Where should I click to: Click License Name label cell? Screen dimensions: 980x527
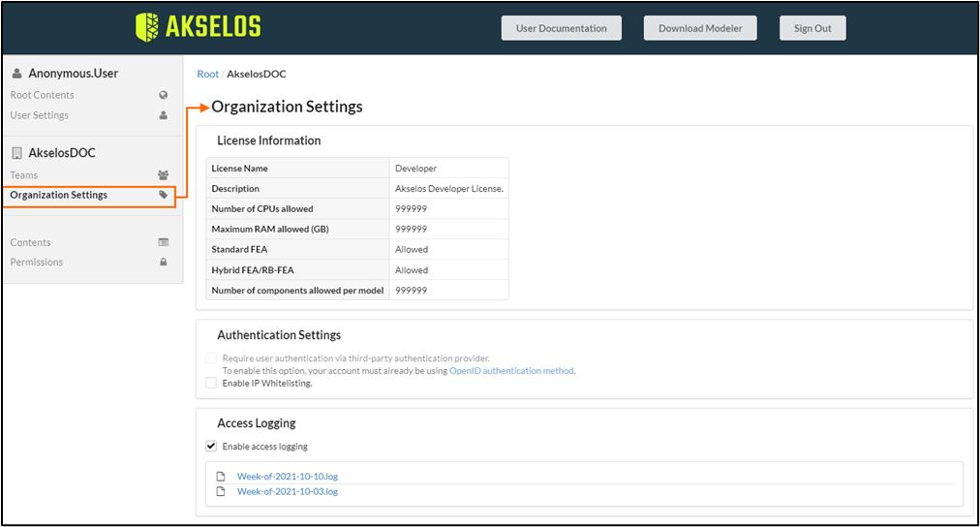(x=297, y=169)
